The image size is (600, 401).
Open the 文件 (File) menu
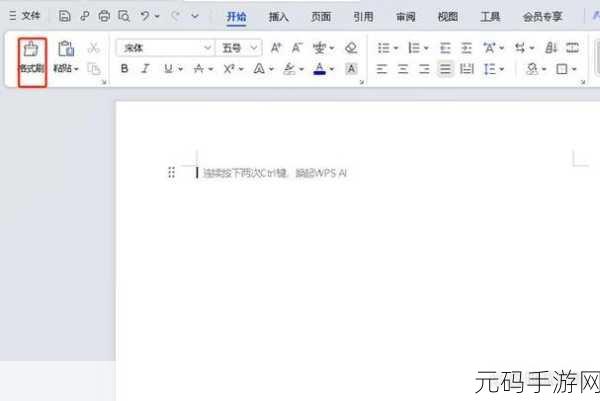point(25,16)
